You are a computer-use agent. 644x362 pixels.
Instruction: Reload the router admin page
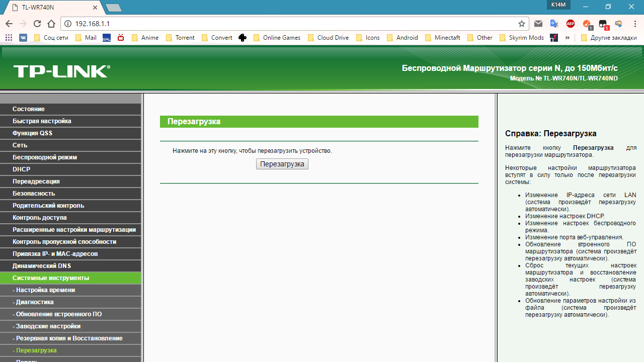tap(37, 24)
